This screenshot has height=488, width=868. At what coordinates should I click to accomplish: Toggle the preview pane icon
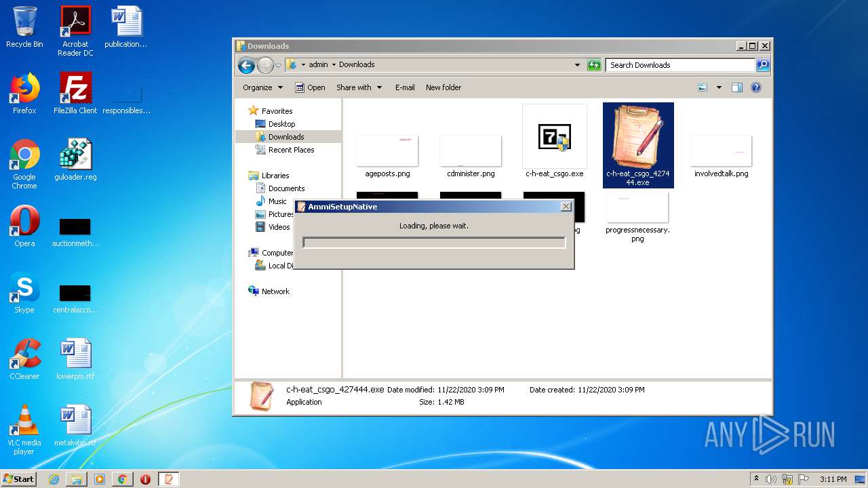(737, 87)
